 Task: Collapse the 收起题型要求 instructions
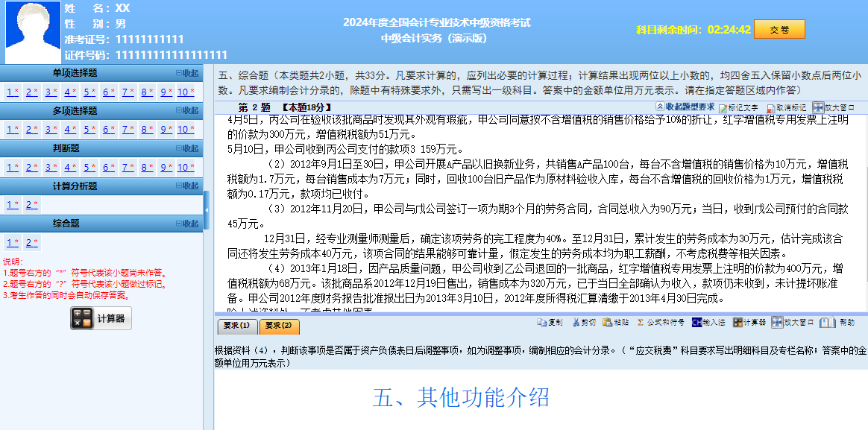[685, 107]
